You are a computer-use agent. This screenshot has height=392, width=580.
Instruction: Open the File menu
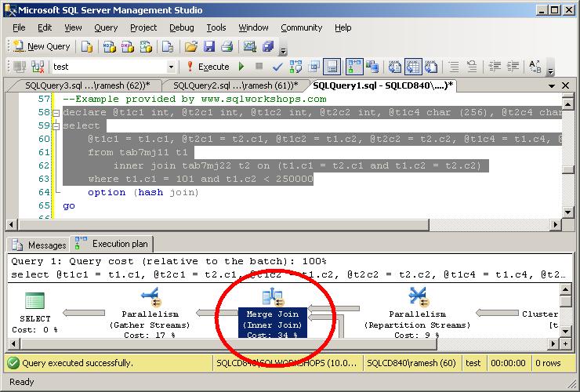19,27
